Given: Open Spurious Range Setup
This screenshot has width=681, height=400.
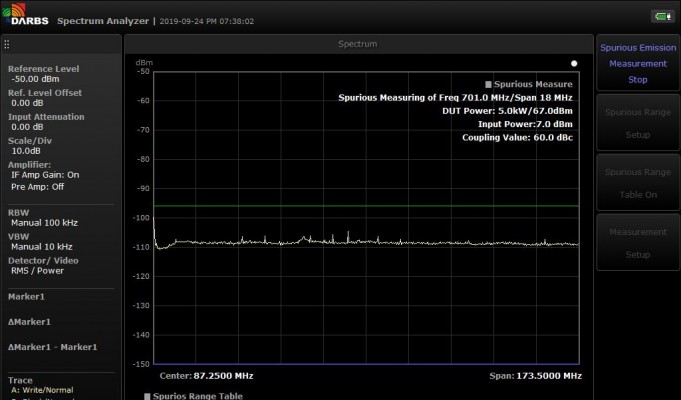Looking at the screenshot, I should pyautogui.click(x=638, y=123).
